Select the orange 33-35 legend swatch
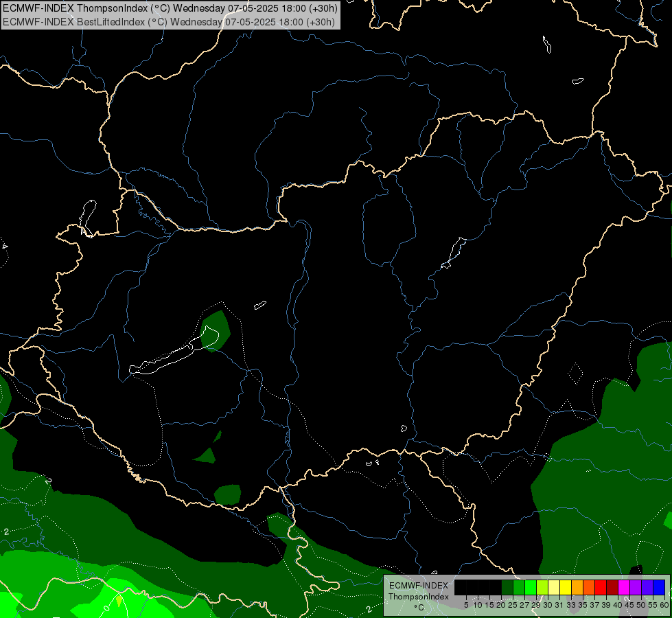672x618 pixels. pyautogui.click(x=578, y=587)
